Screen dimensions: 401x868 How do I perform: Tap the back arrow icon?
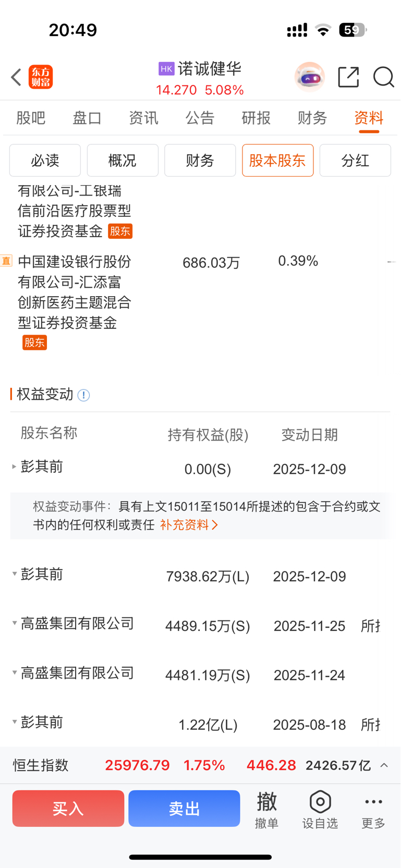coord(16,77)
